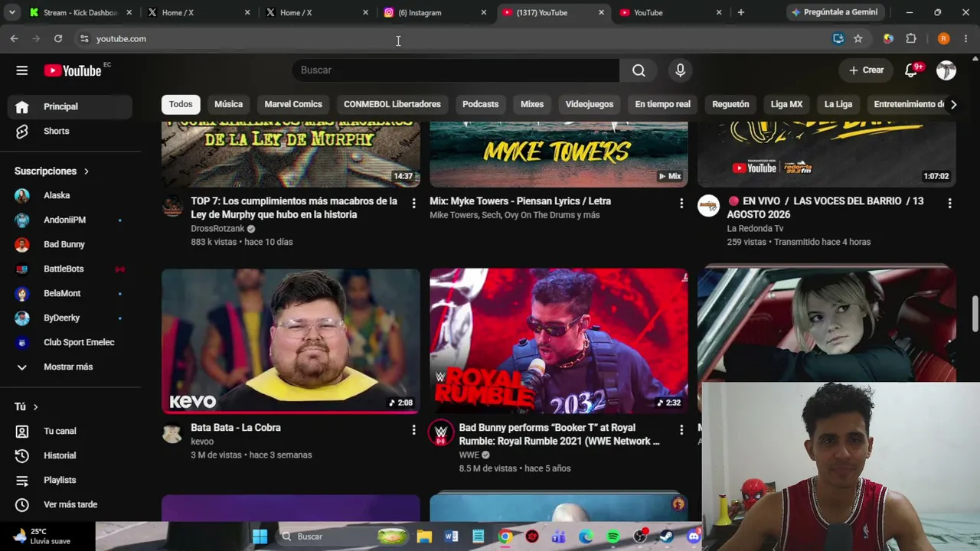The height and width of the screenshot is (551, 980).
Task: Open Historial watch history
Action: [x=70, y=455]
